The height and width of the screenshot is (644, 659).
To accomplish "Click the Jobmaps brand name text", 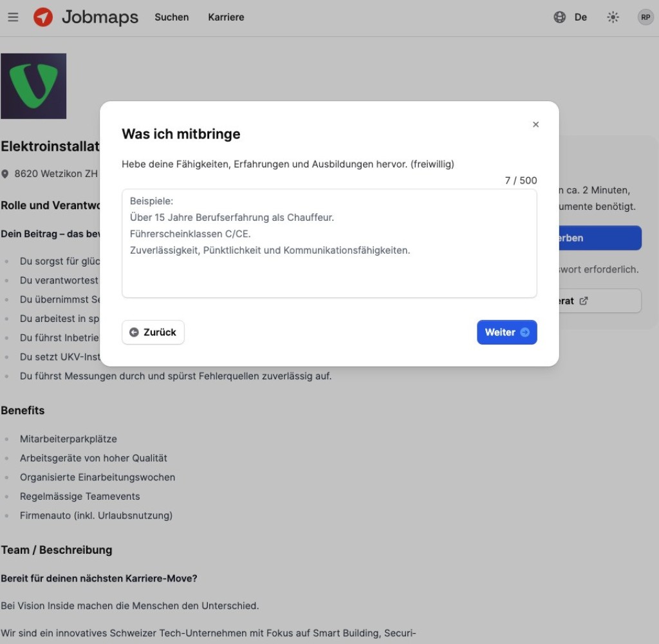I will coord(100,17).
